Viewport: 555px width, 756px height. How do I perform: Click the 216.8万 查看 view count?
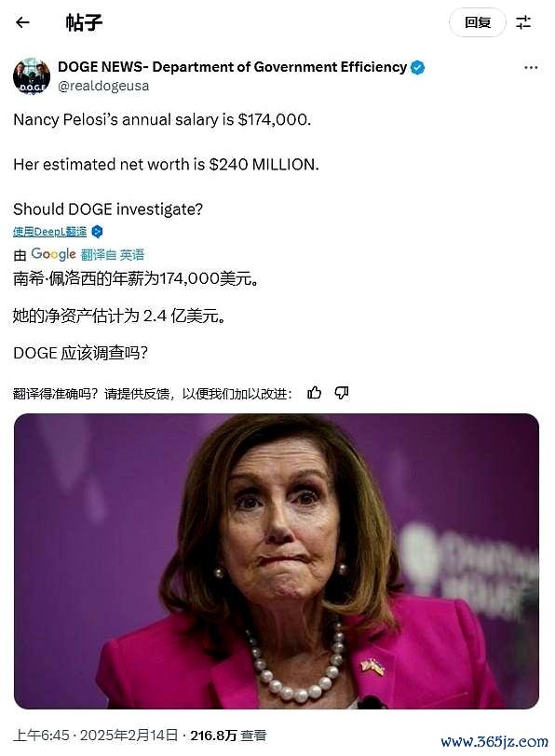click(x=228, y=736)
